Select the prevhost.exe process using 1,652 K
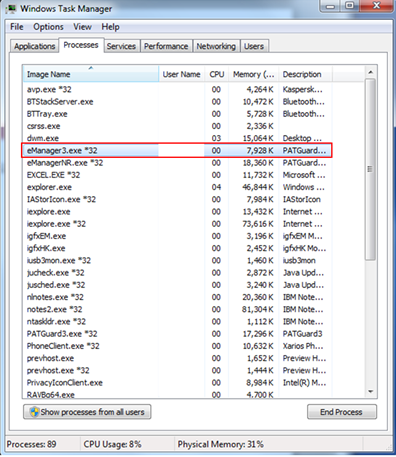 coord(177,358)
